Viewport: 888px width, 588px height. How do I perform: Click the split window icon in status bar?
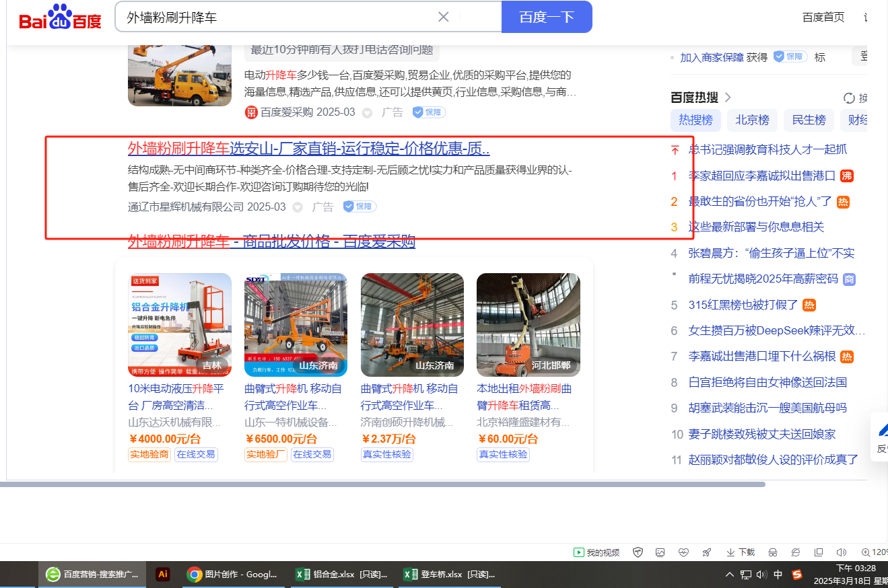click(x=818, y=552)
